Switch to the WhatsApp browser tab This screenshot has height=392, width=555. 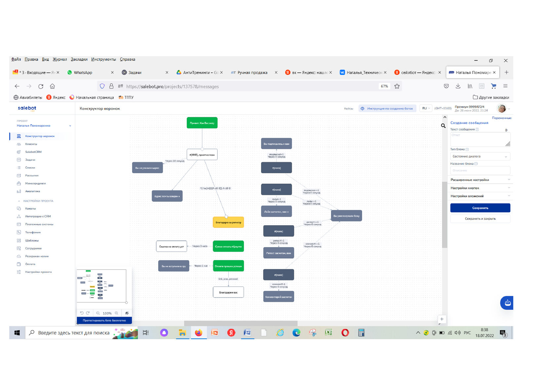pyautogui.click(x=83, y=73)
